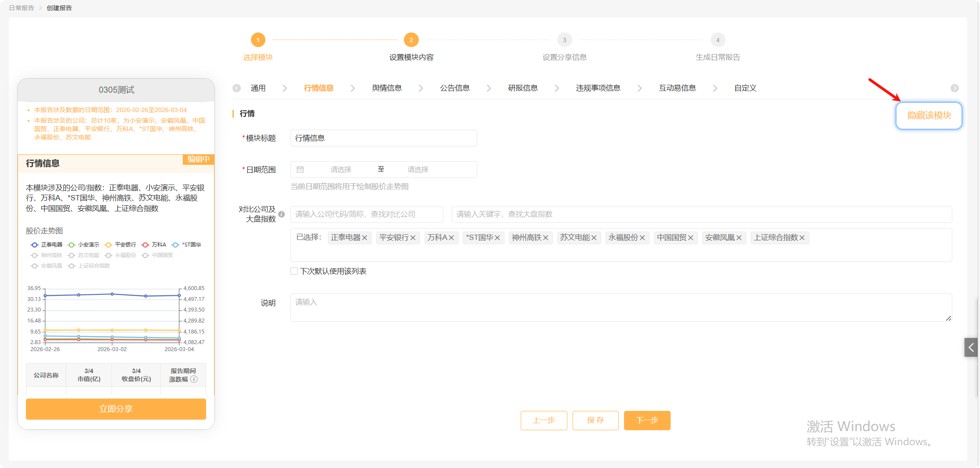Click the 隐藏该模块 button
980x468 pixels.
pos(929,116)
